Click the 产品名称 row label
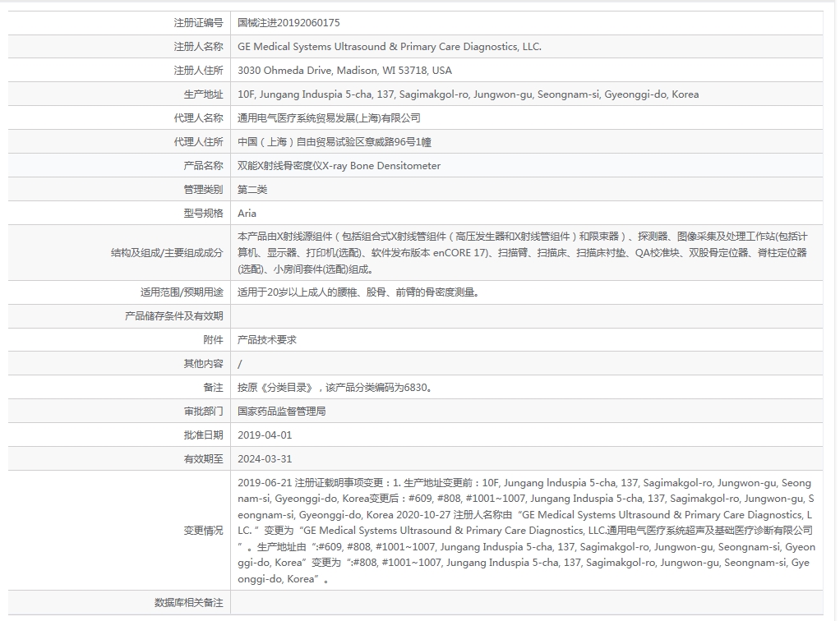 click(203, 165)
